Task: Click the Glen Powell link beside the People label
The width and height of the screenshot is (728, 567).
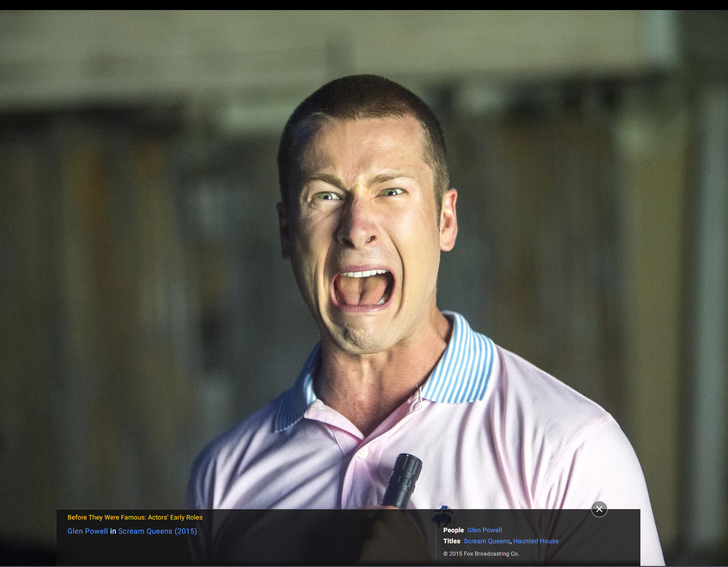Action: point(484,530)
